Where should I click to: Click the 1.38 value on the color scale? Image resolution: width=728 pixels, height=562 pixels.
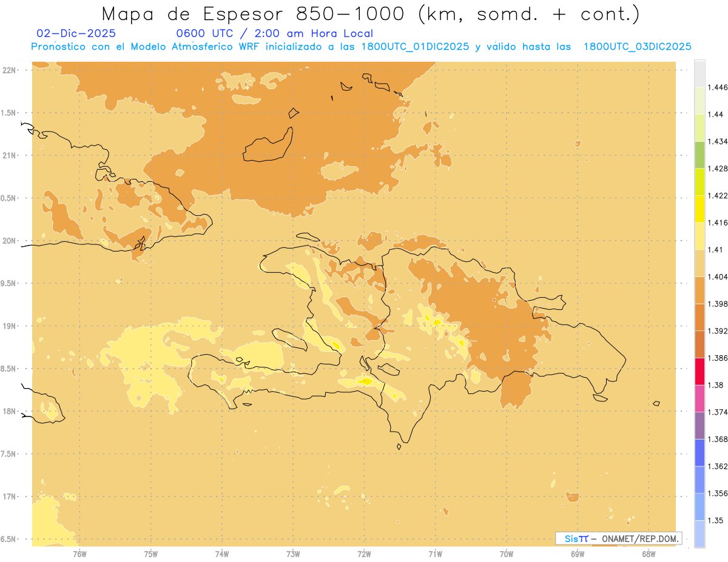click(716, 385)
